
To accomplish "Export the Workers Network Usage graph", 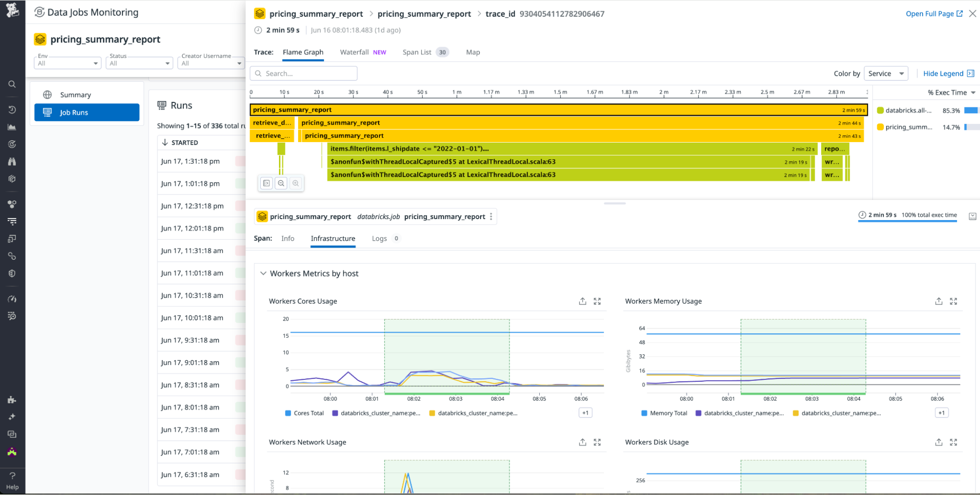I will (582, 442).
